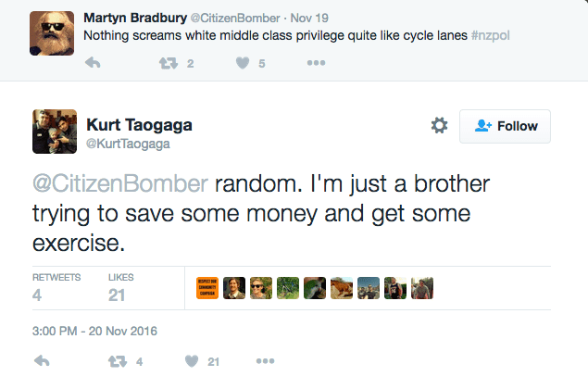View Kurt Taogaga's profile picture
This screenshot has width=588, height=389.
tap(54, 132)
